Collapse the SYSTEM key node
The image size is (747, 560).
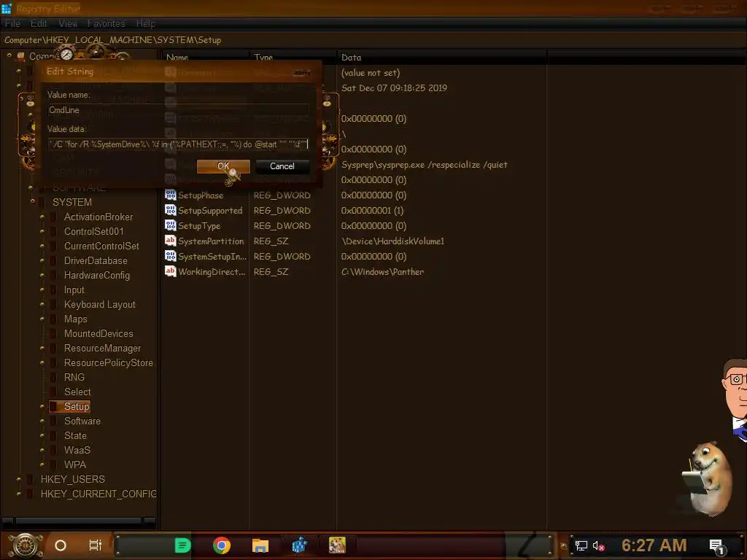click(x=32, y=201)
